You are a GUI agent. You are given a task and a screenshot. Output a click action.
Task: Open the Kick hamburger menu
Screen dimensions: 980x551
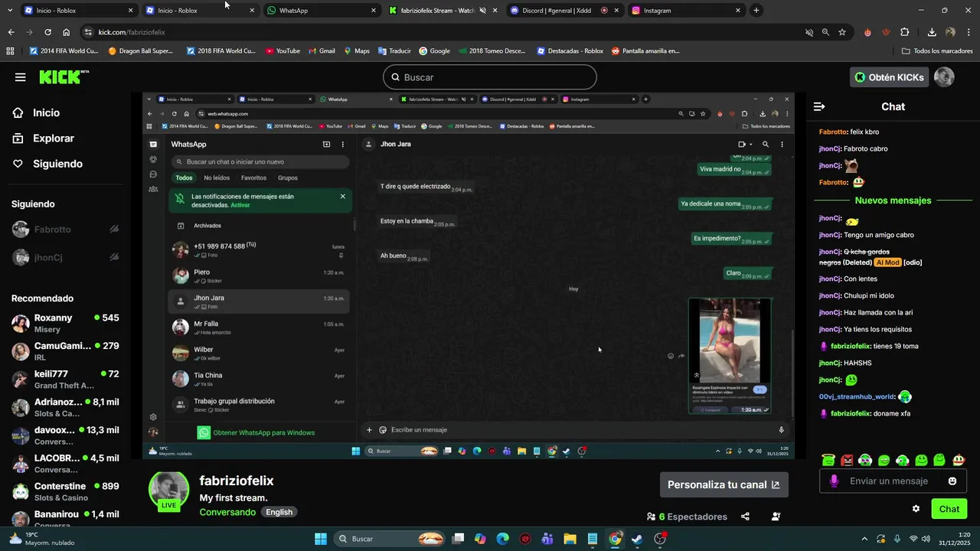tap(21, 77)
